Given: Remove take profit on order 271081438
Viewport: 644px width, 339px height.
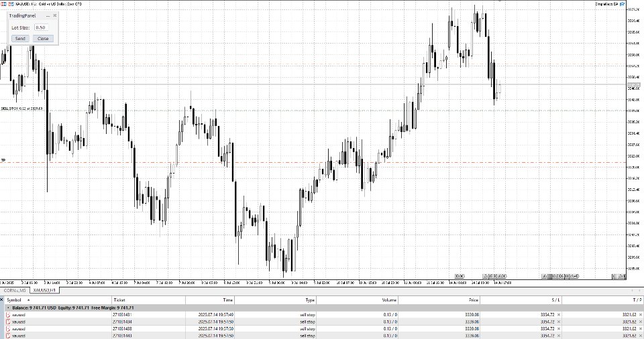Looking at the screenshot, I should (x=640, y=329).
